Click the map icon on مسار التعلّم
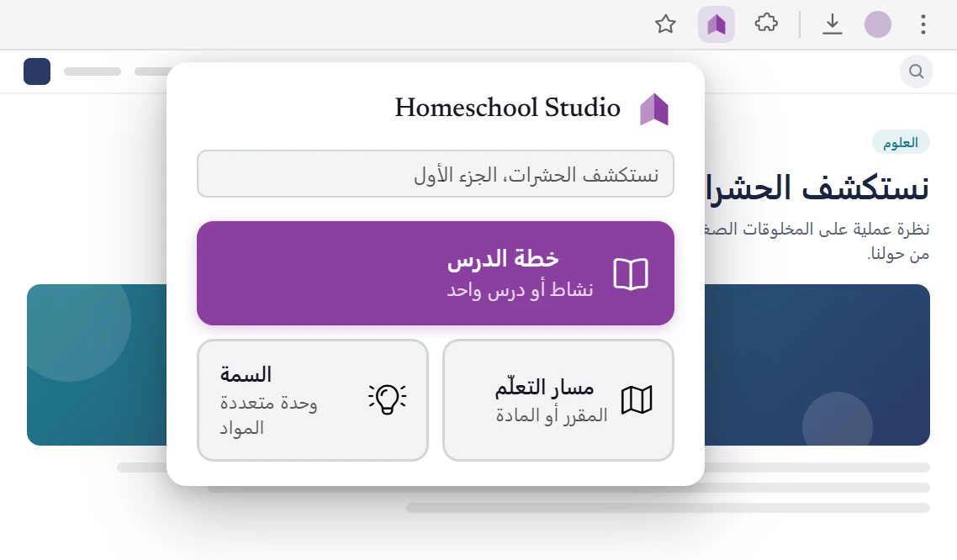This screenshot has width=957, height=560. (637, 400)
